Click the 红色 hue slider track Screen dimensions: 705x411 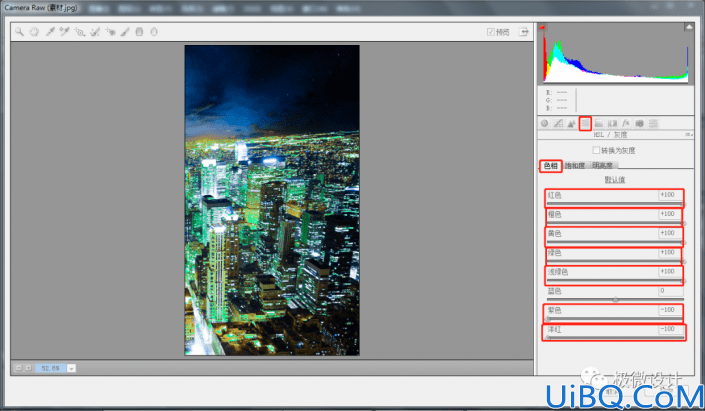[615, 204]
